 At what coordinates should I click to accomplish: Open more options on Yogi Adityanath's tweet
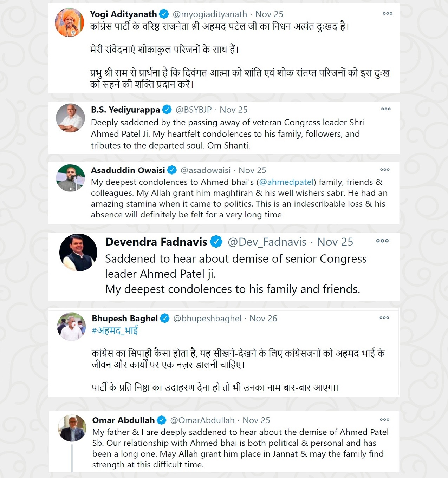pos(387,14)
